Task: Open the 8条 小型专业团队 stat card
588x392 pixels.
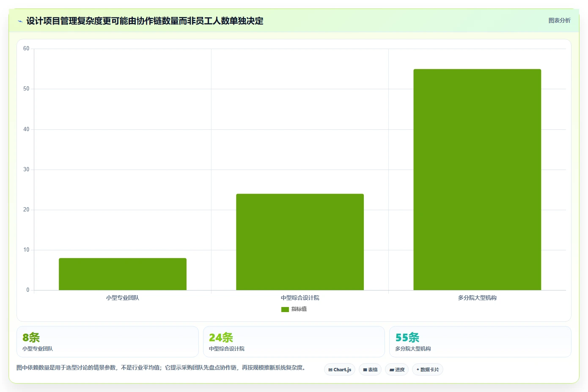Action: (107, 342)
